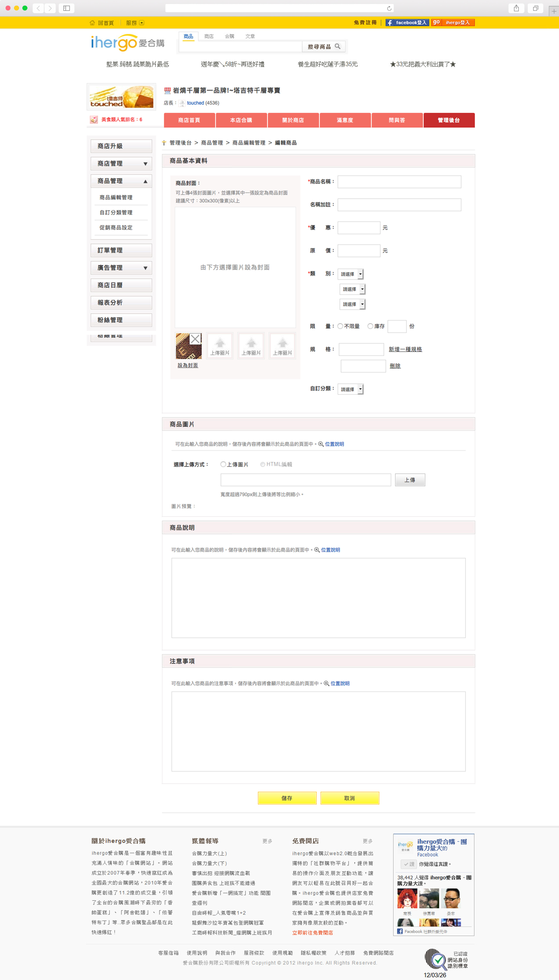Click the search magnifier icon
559x980 pixels.
[x=337, y=46]
